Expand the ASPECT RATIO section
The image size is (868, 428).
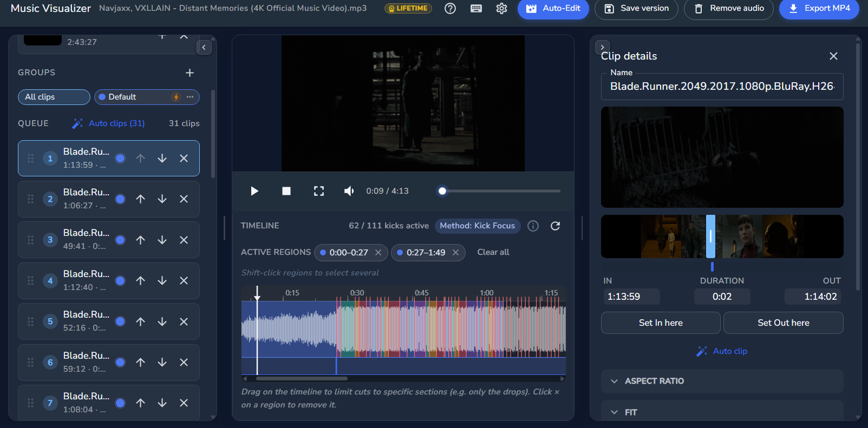point(722,381)
